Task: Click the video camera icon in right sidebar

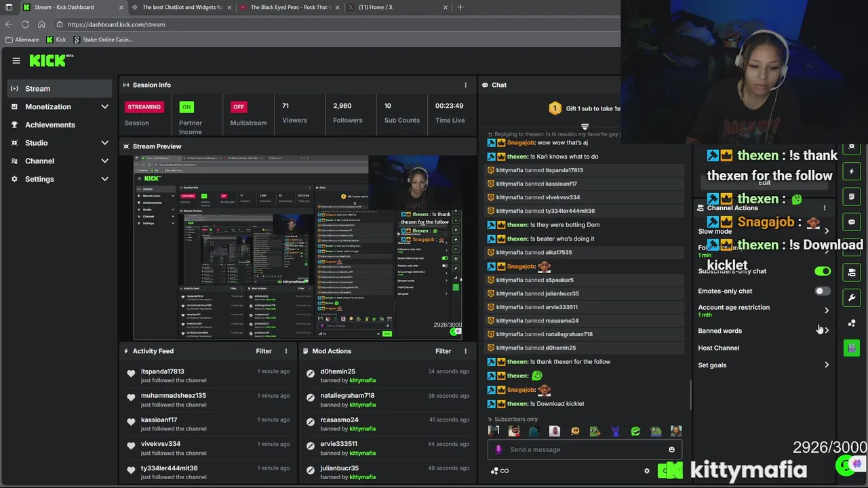Action: pyautogui.click(x=852, y=272)
